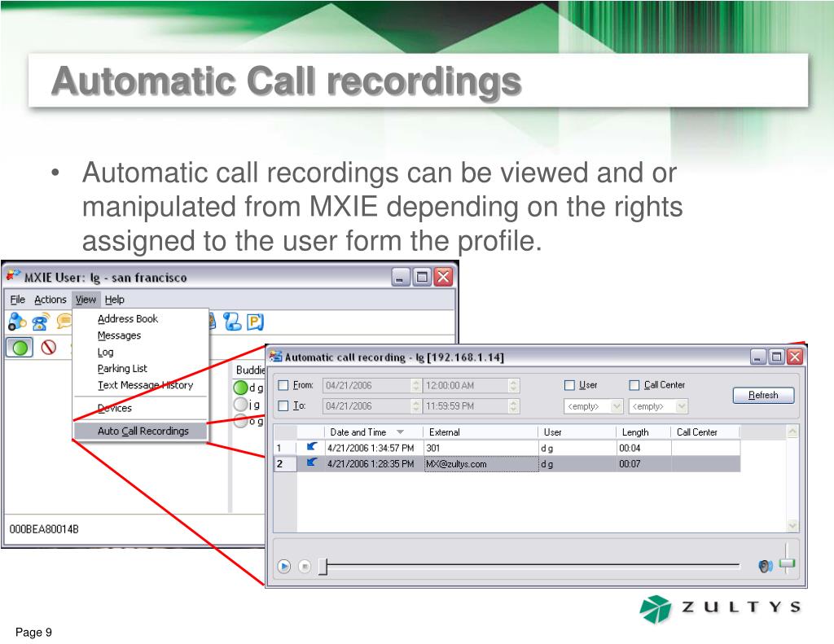Click the speaker volume icon in recording window

765,567
